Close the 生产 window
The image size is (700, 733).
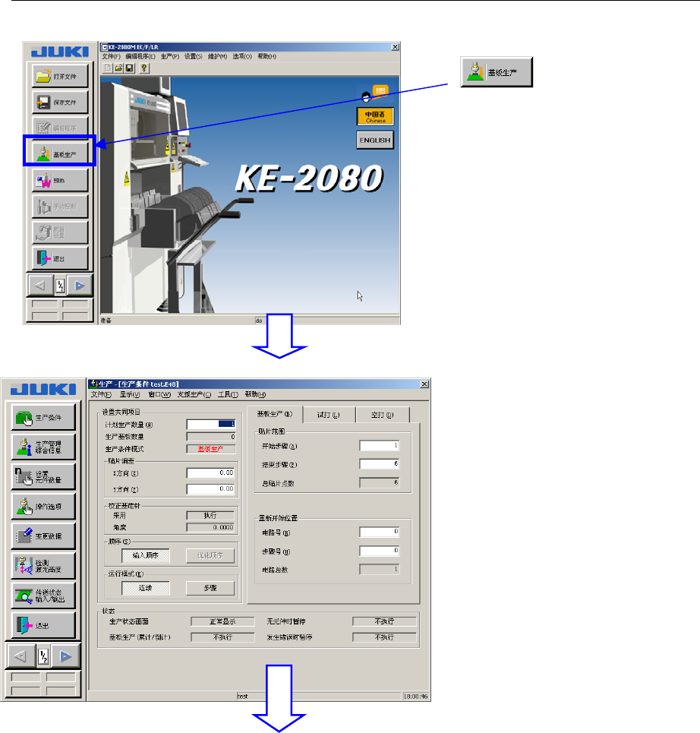pos(424,384)
